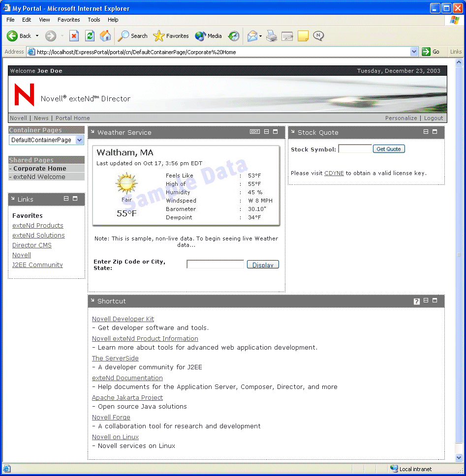Maximize the Stock Quote portlet
466x476 pixels.
click(x=435, y=131)
